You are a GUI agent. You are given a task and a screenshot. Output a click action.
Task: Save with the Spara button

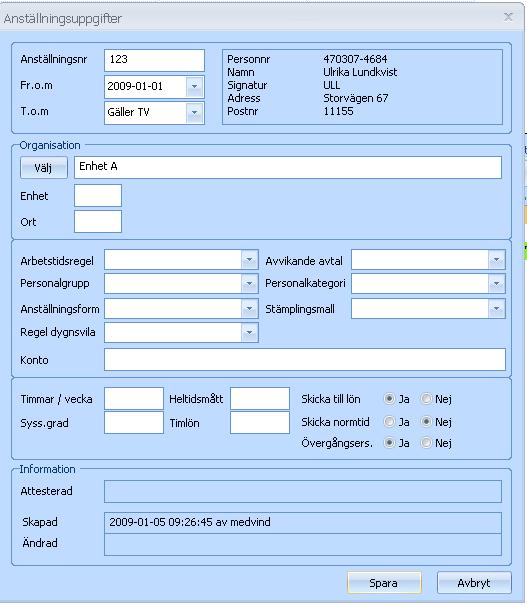tap(384, 583)
